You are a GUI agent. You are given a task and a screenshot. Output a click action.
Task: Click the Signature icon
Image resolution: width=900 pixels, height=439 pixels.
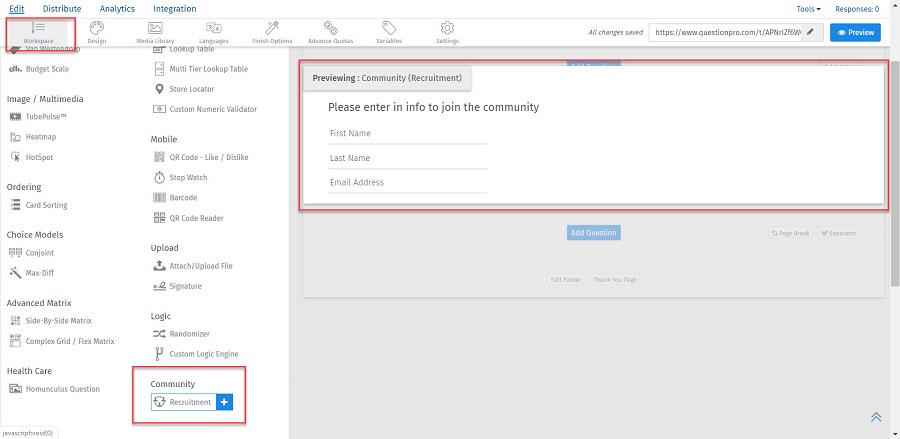[x=160, y=286]
